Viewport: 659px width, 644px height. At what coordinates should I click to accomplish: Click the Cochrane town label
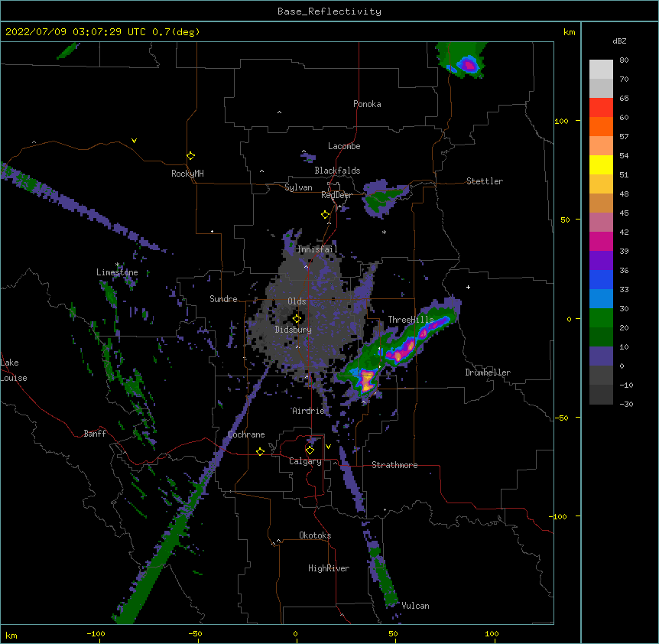(246, 434)
